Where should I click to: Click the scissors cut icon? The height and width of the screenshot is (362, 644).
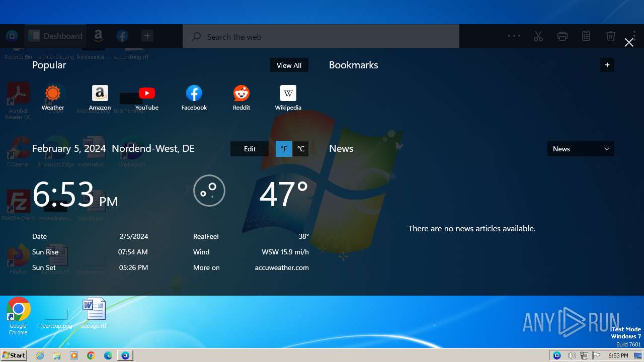(x=538, y=36)
